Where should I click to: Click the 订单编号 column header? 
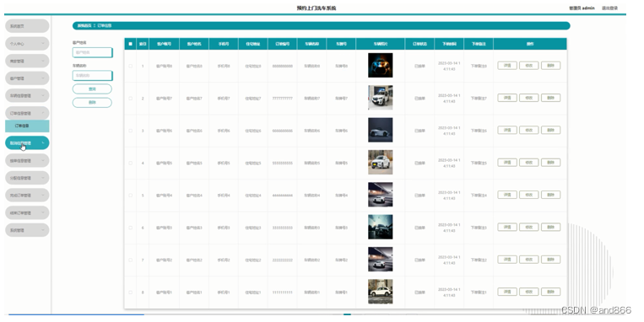[283, 44]
